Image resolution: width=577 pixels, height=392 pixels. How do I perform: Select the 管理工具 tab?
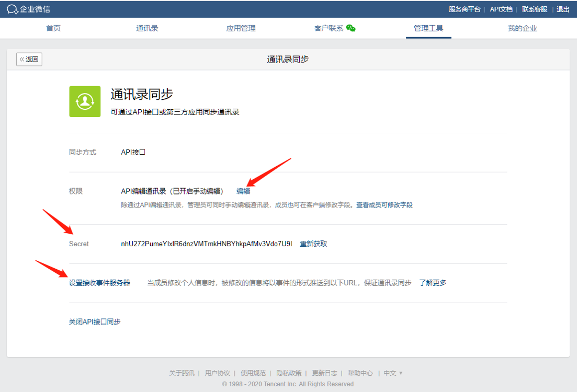click(x=429, y=28)
